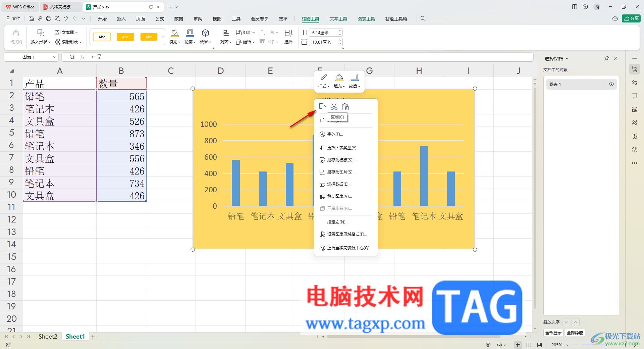
Task: Open the Formulas (公式) ribbon tab
Action: point(160,19)
